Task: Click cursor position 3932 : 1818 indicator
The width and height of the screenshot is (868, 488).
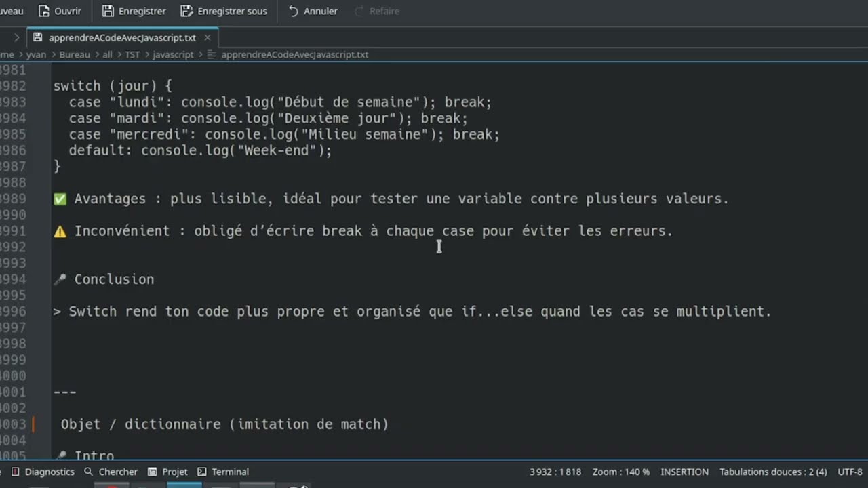Action: (555, 472)
